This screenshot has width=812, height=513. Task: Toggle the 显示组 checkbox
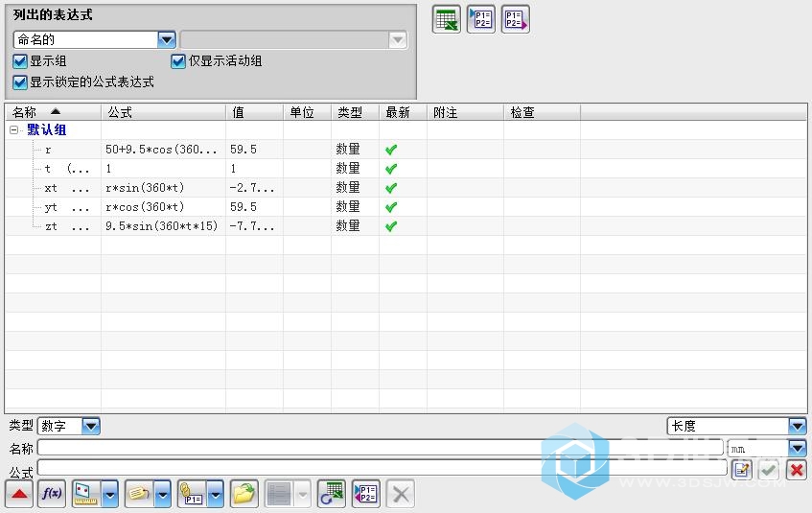point(20,61)
